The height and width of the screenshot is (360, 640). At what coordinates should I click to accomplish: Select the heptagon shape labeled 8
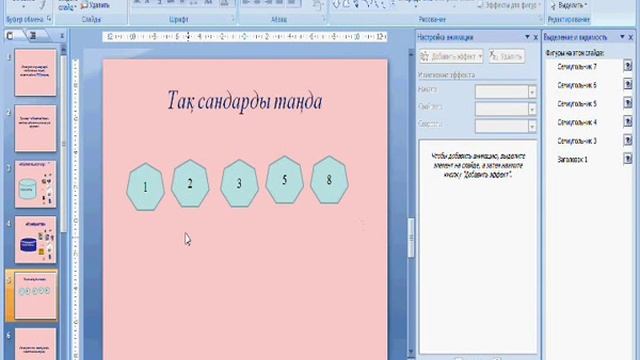329,180
